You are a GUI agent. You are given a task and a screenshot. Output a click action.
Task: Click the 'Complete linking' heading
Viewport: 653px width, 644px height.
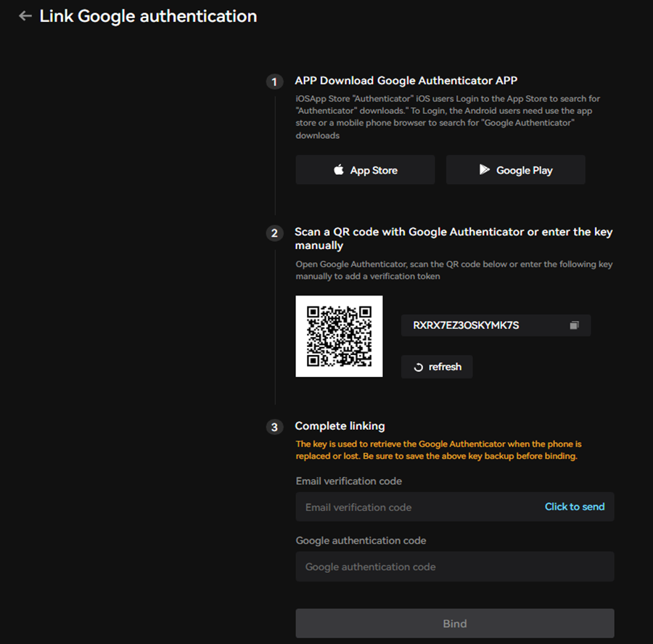340,426
